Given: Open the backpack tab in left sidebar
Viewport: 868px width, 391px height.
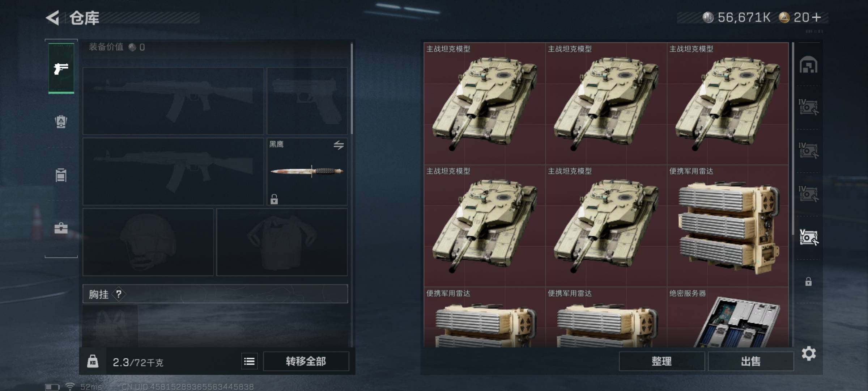Looking at the screenshot, I should 61,121.
